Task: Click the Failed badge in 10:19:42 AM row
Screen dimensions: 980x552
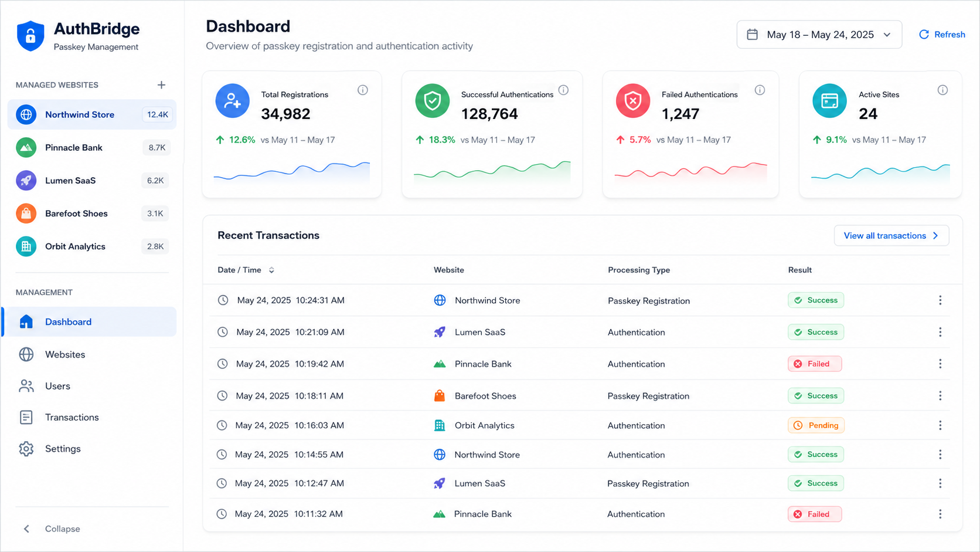Action: click(x=815, y=364)
